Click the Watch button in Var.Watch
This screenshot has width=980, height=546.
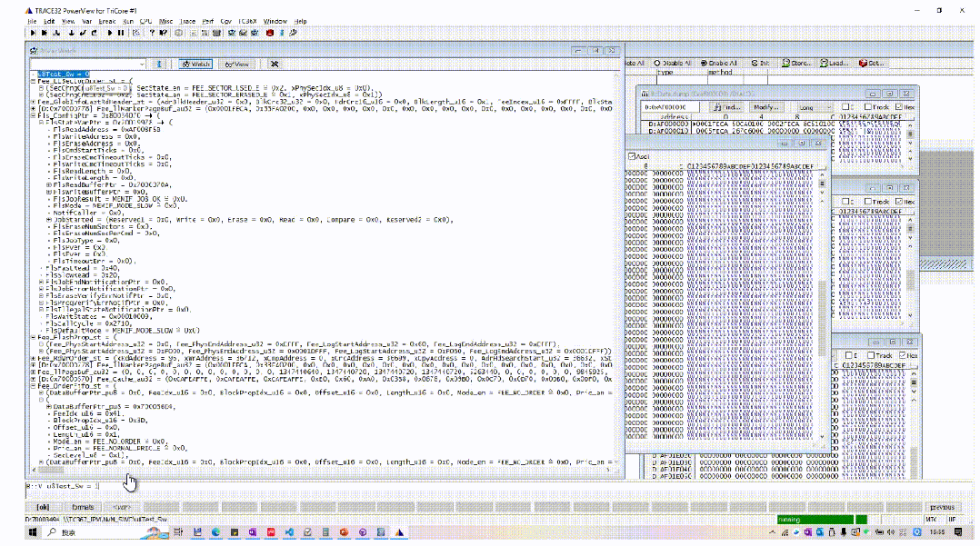click(195, 64)
